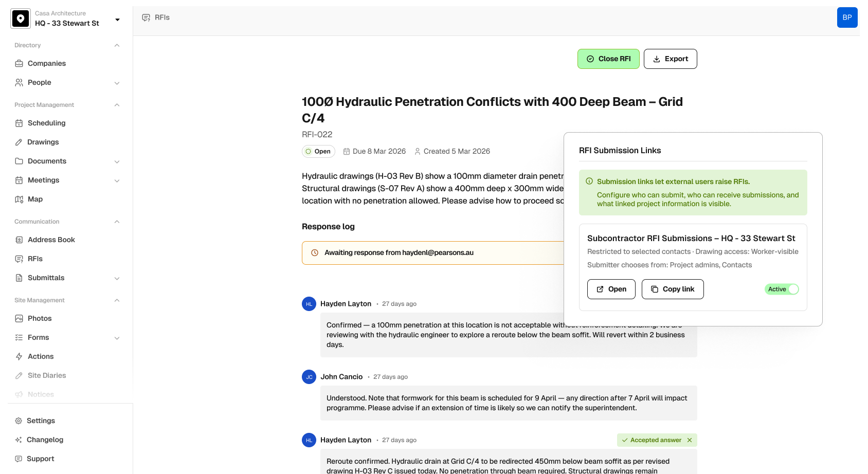The width and height of the screenshot is (868, 474).
Task: Open Changelog in the sidebar
Action: (45, 440)
